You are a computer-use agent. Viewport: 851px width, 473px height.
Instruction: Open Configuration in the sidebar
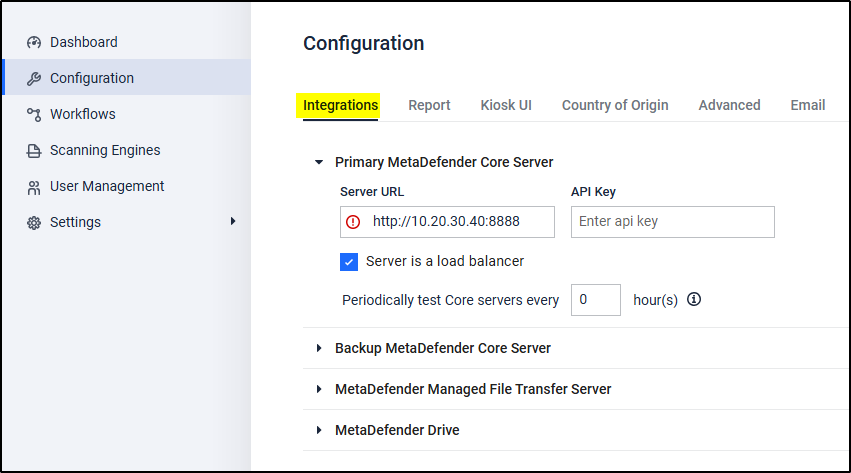(126, 78)
